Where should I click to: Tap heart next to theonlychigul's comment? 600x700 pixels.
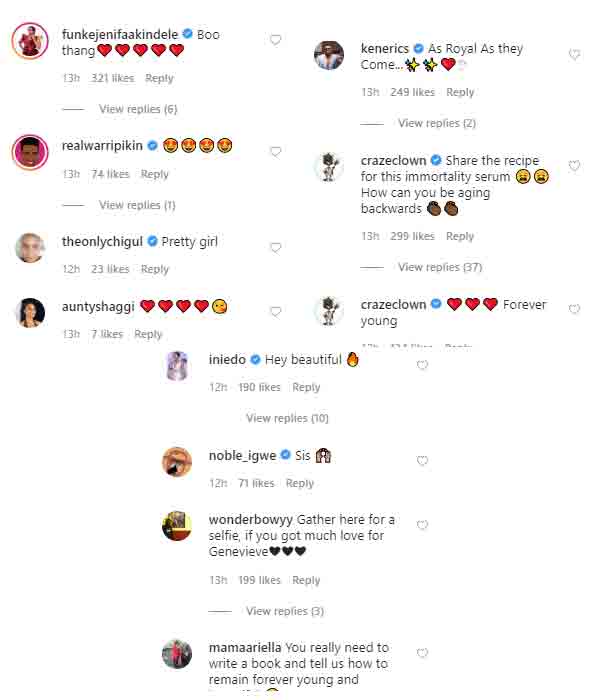tap(275, 248)
